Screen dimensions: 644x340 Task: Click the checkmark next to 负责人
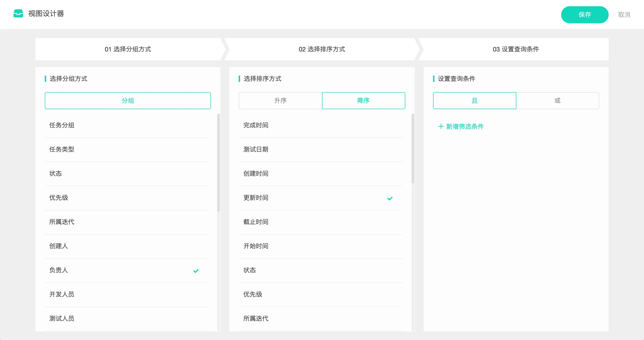pyautogui.click(x=196, y=271)
